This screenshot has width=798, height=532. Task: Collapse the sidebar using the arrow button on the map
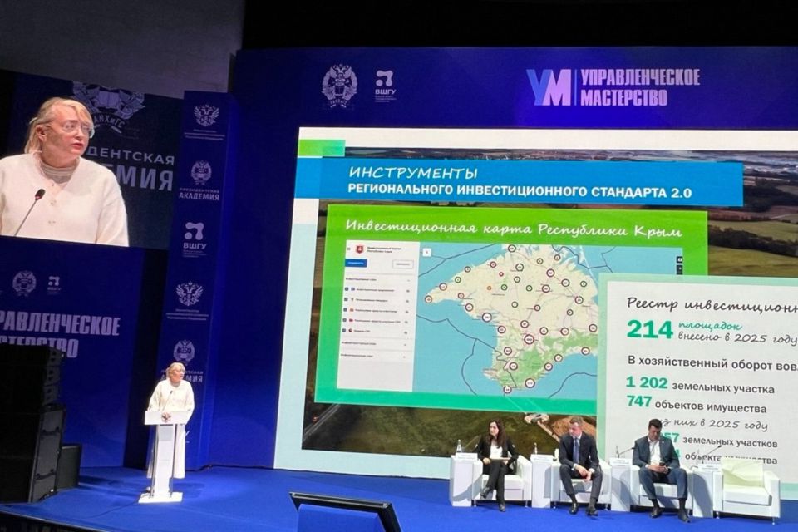426,251
